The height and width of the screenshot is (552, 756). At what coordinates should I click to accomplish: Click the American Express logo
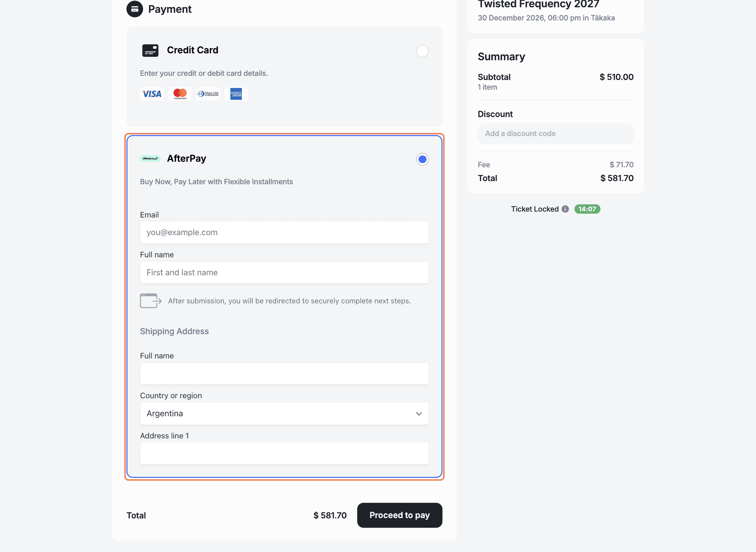(x=236, y=94)
